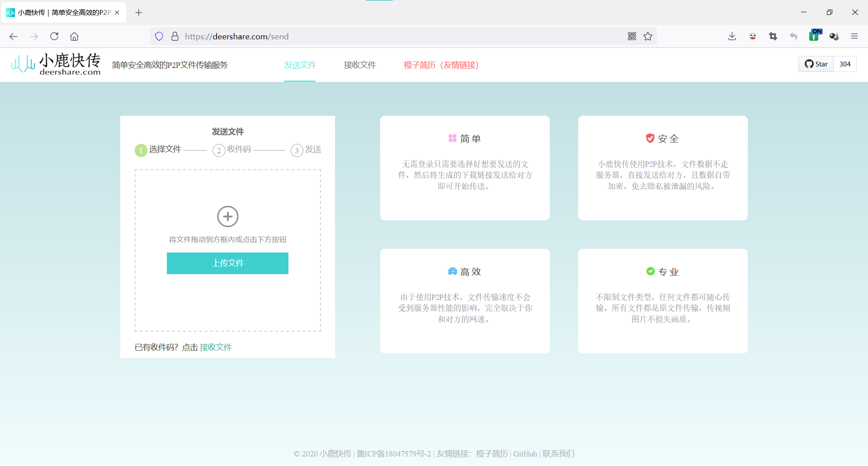Minimize the browser window
The image size is (868, 466).
[x=804, y=12]
